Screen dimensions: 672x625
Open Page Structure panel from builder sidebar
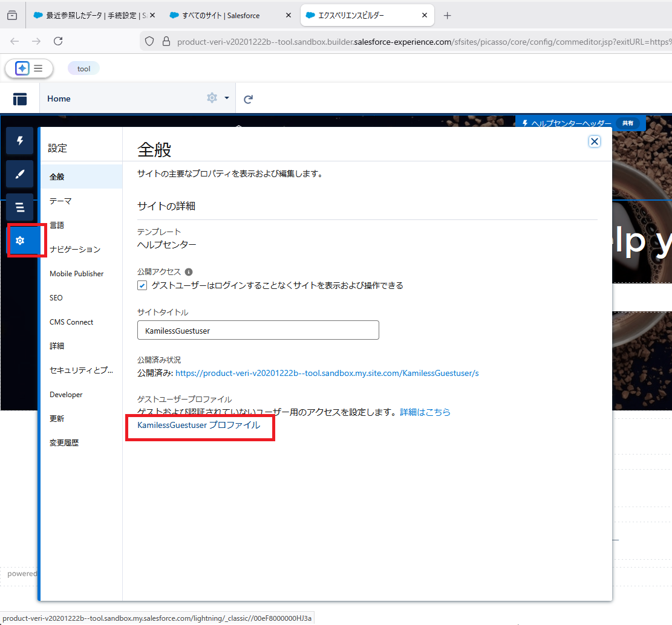pos(20,207)
